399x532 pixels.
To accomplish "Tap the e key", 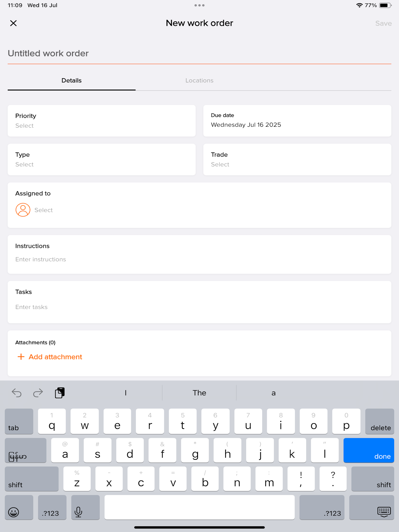I will (x=117, y=421).
